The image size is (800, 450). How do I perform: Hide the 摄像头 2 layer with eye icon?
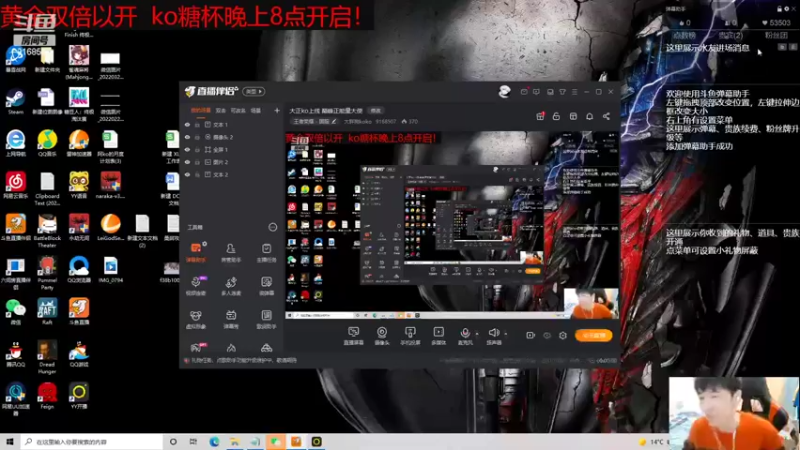(x=187, y=137)
